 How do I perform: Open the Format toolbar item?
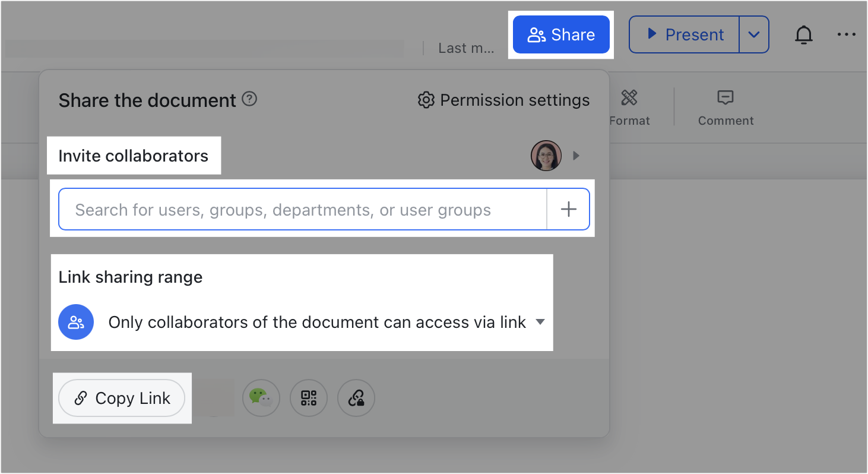tap(629, 107)
